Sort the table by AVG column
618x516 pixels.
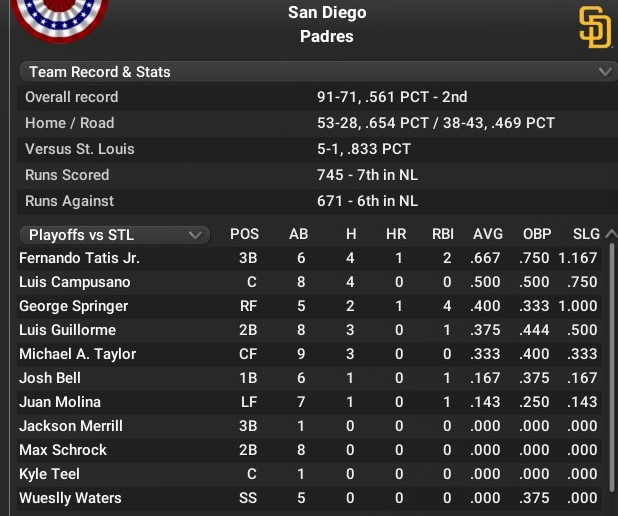488,234
